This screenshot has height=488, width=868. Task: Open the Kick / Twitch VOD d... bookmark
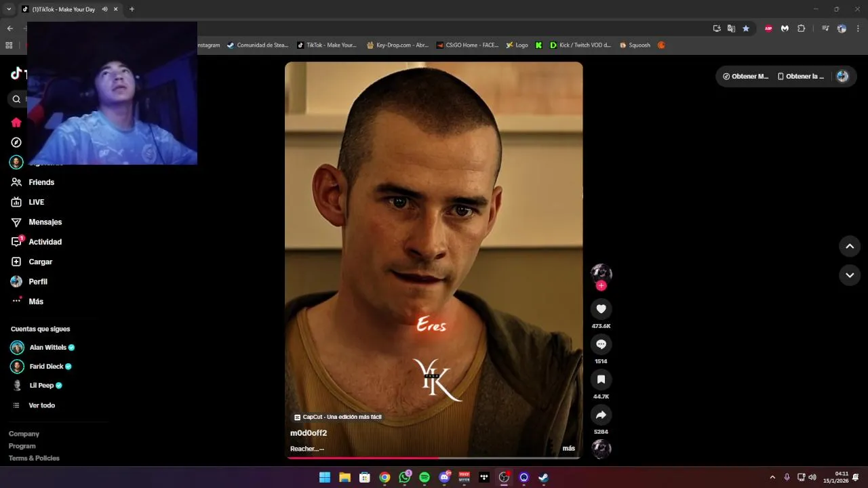click(x=580, y=45)
